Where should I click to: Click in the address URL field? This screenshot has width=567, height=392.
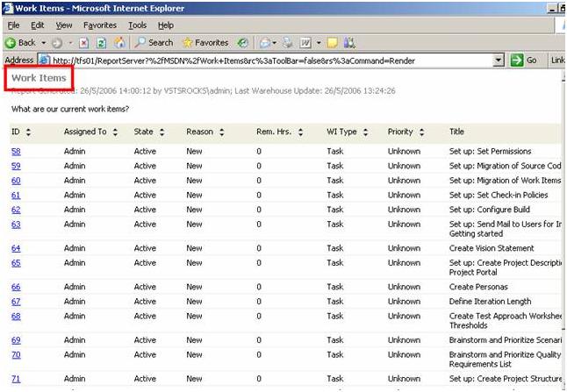tap(263, 61)
